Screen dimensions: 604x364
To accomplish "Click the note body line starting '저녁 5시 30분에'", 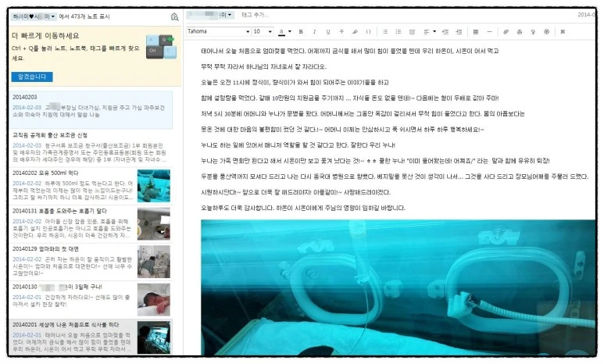I will pyautogui.click(x=363, y=113).
